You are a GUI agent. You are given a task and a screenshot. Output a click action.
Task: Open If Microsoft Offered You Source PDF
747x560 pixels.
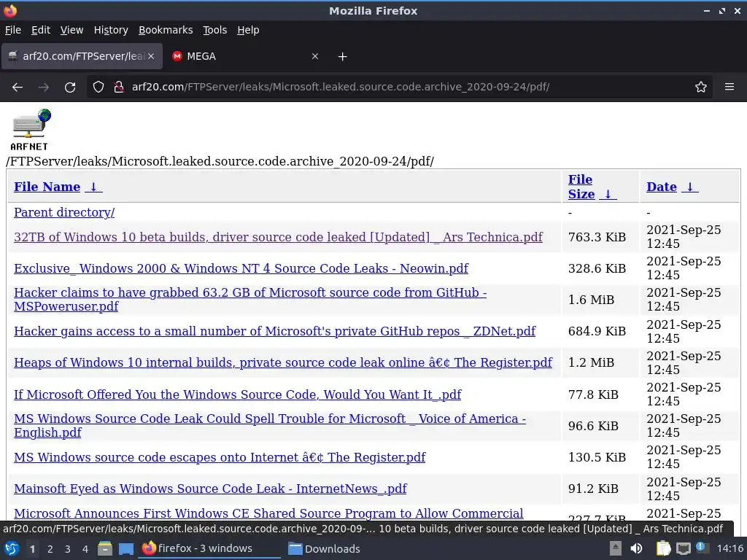(x=238, y=394)
